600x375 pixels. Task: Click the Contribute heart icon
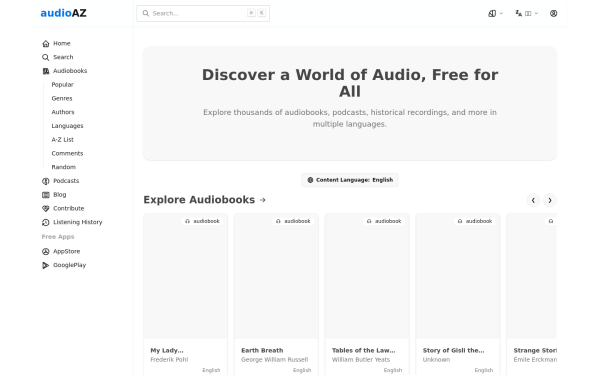coord(46,209)
